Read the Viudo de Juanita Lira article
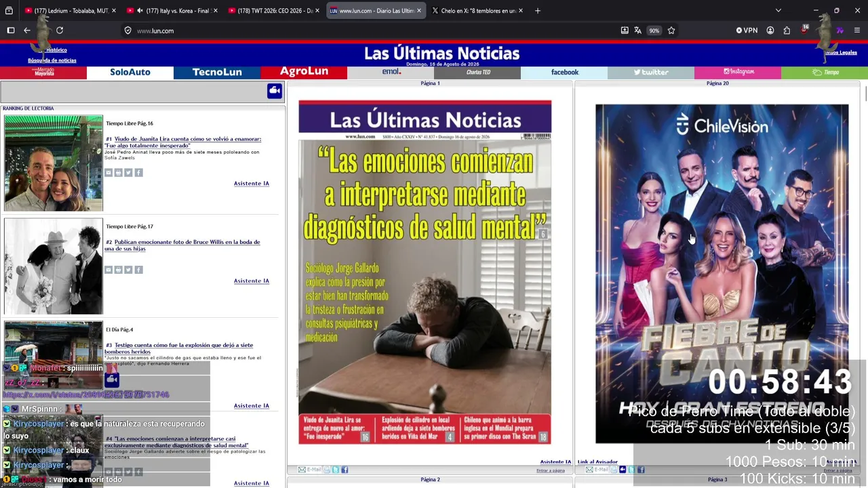 pyautogui.click(x=183, y=142)
